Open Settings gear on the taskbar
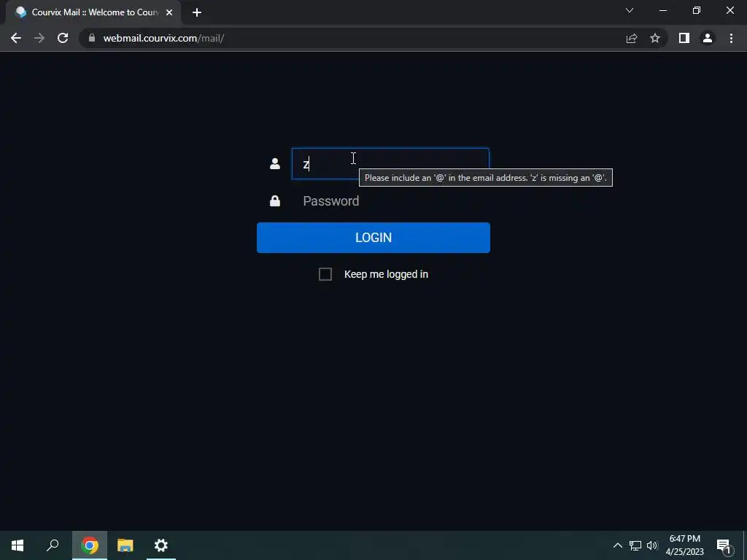The image size is (747, 560). (x=161, y=545)
